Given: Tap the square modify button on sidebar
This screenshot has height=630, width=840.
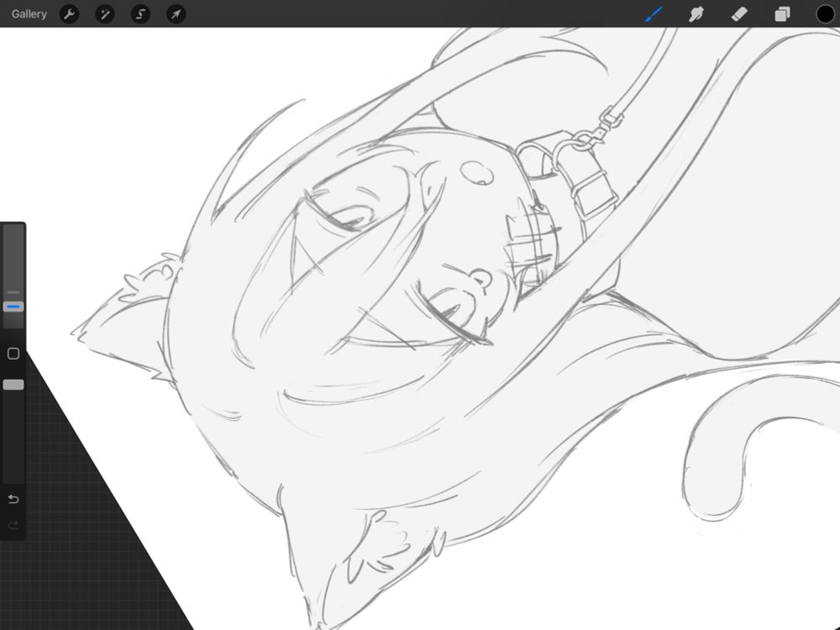Looking at the screenshot, I should point(13,354).
